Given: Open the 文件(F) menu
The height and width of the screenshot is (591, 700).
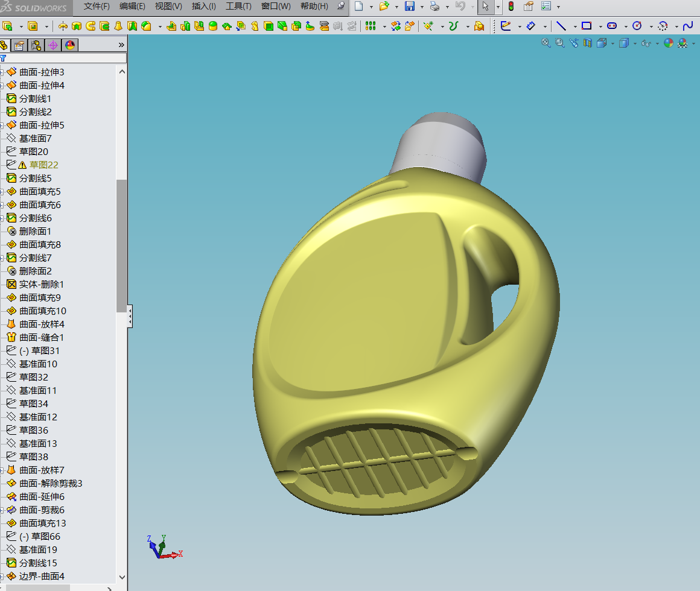Looking at the screenshot, I should 97,6.
